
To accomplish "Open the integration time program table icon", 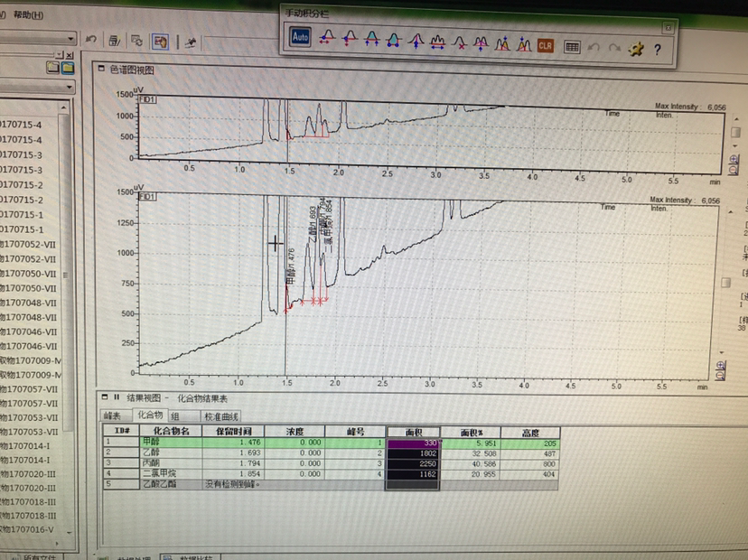I will tap(572, 47).
